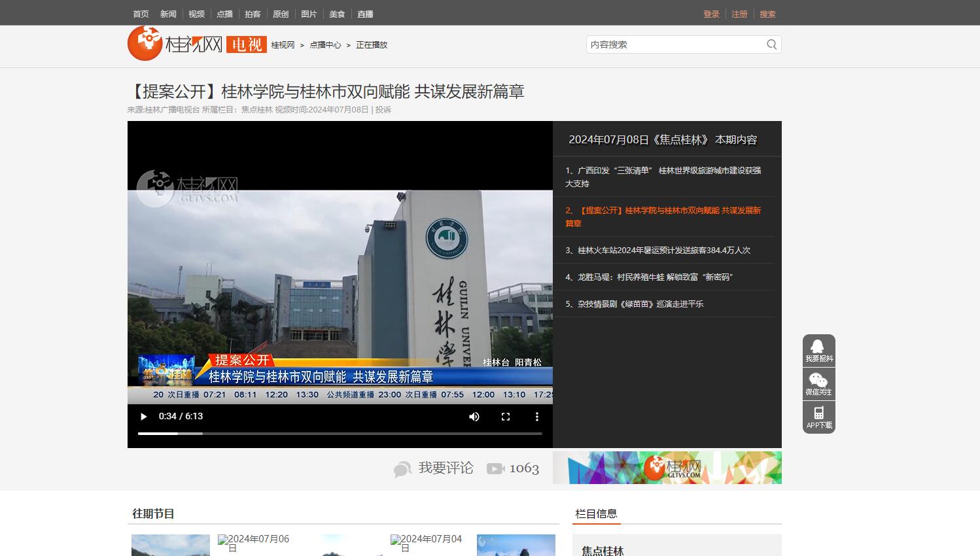The width and height of the screenshot is (980, 556).
Task: Click the 桂视网 orange logo
Action: click(145, 44)
